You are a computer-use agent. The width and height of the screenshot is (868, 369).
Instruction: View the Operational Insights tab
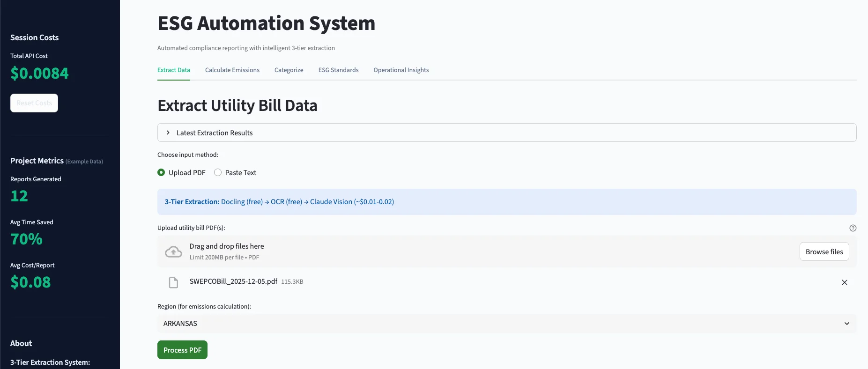point(401,70)
